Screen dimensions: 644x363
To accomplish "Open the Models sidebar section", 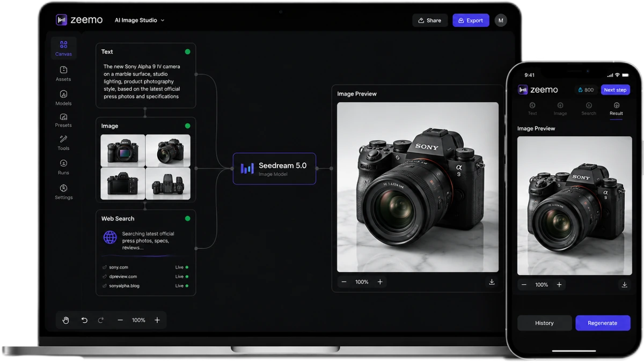I will click(63, 98).
